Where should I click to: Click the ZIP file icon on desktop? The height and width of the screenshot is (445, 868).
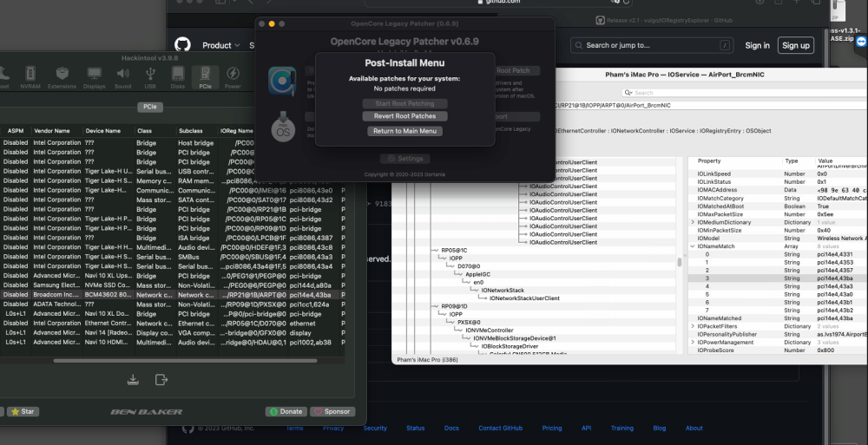point(839,12)
